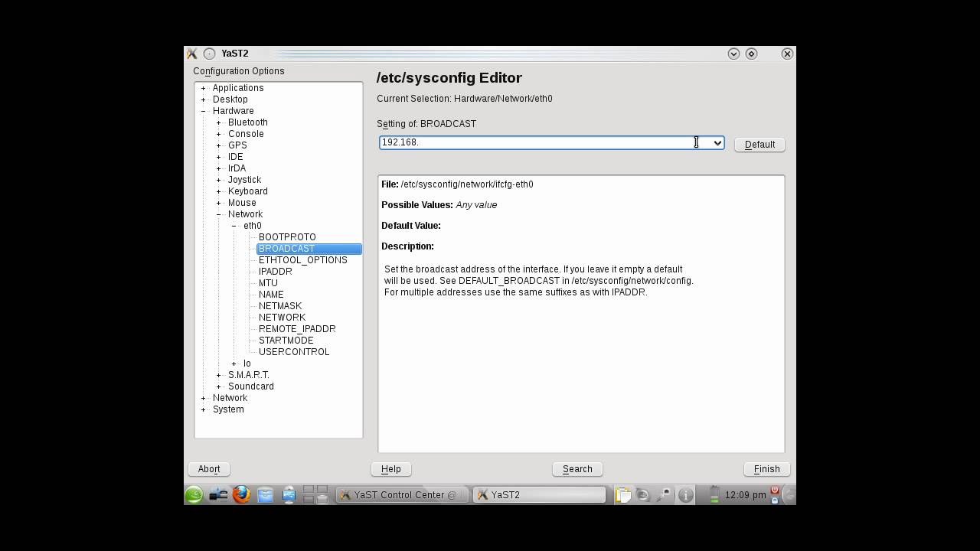This screenshot has width=980, height=551.
Task: Select NAME setting
Action: (x=271, y=295)
